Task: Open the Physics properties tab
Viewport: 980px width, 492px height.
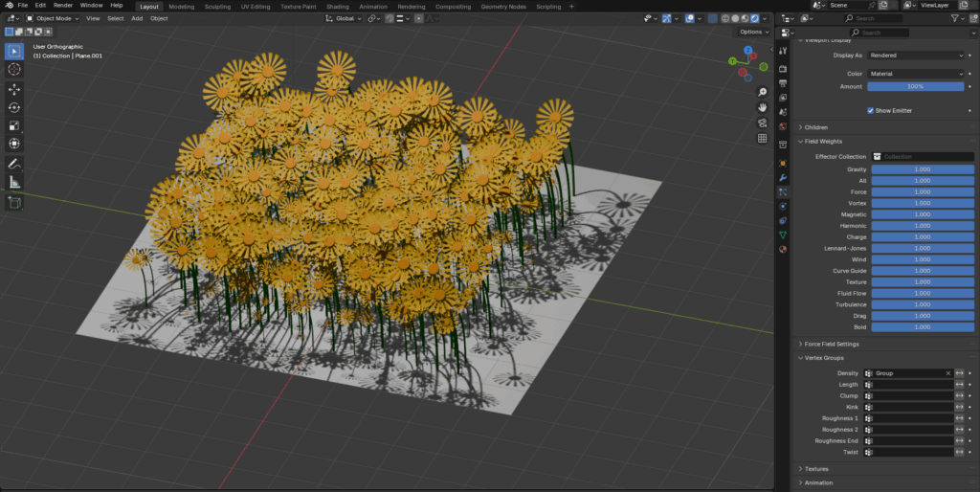Action: 783,207
